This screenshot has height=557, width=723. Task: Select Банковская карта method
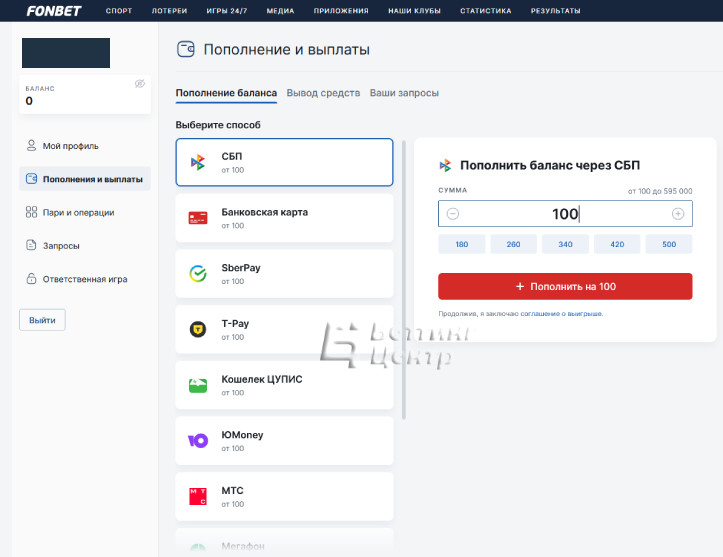coord(284,218)
